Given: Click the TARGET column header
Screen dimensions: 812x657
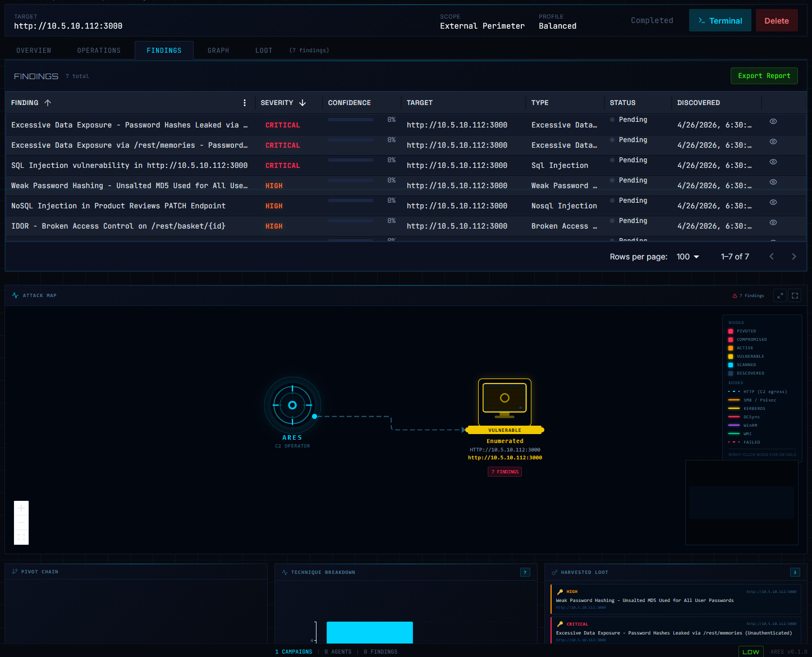Looking at the screenshot, I should point(419,103).
